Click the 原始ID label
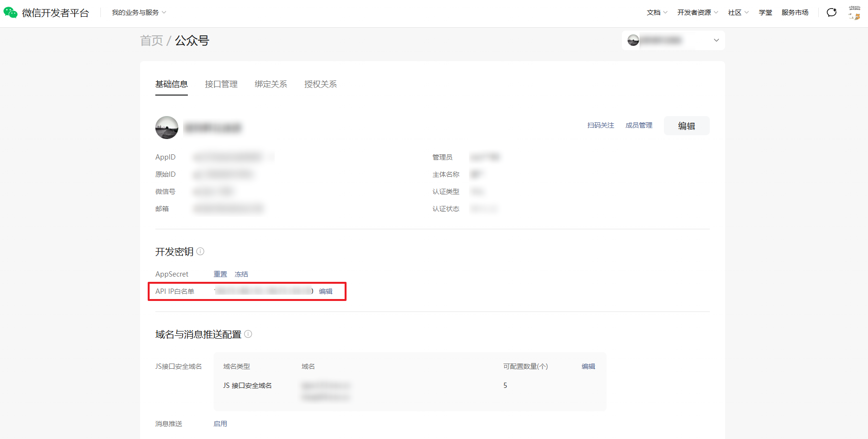The width and height of the screenshot is (868, 439). click(x=165, y=174)
